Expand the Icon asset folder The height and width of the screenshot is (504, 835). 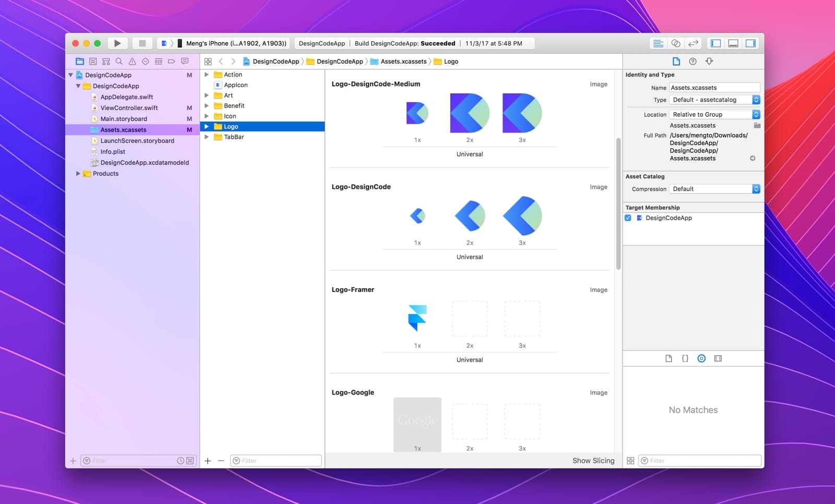[x=207, y=116]
